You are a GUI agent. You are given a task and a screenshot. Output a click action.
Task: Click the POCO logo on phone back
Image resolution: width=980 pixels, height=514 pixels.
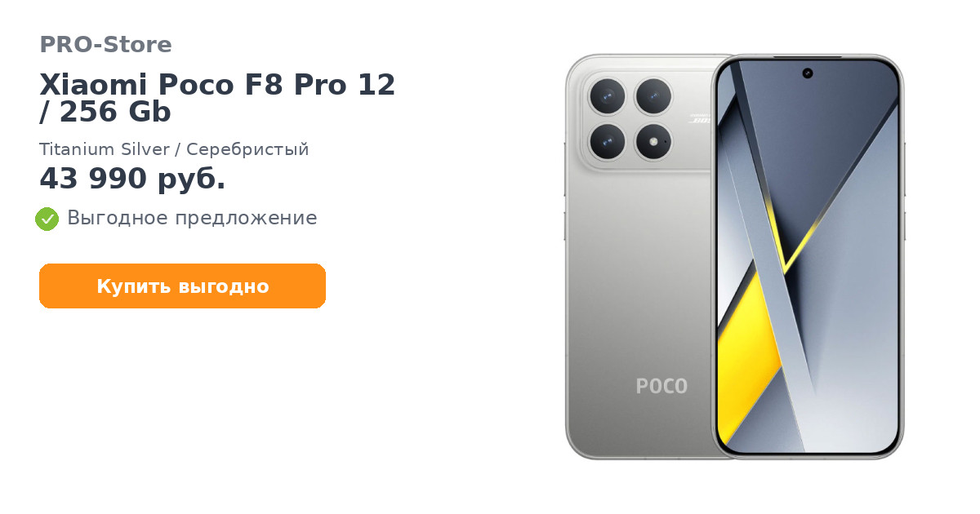[661, 386]
